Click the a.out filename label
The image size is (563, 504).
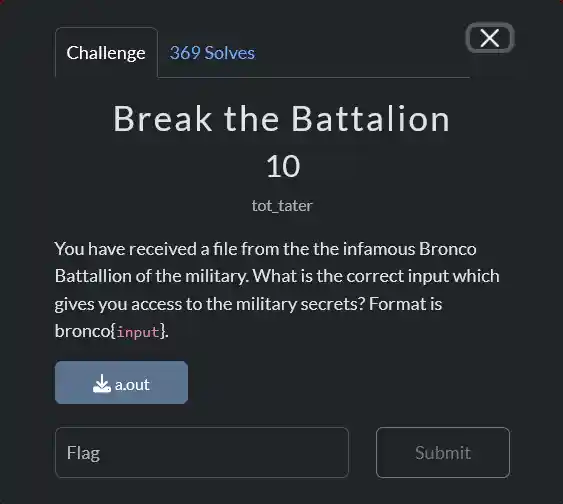coord(132,384)
